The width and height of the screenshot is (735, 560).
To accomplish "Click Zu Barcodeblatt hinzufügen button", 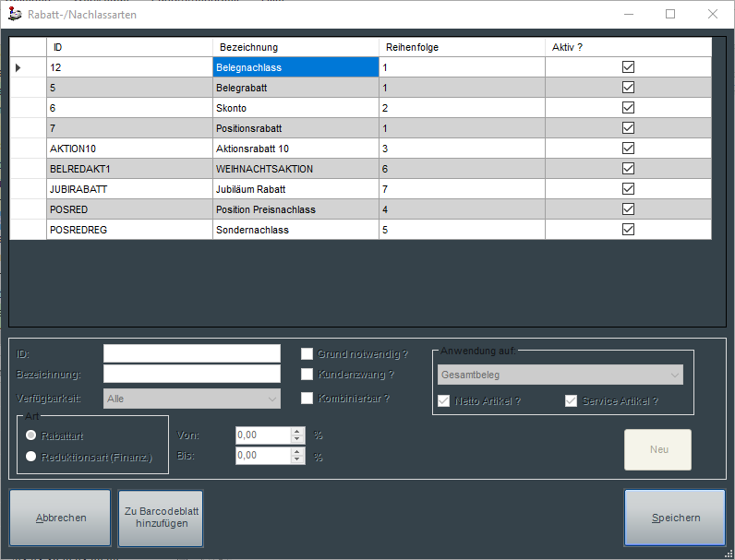I will pos(161,518).
